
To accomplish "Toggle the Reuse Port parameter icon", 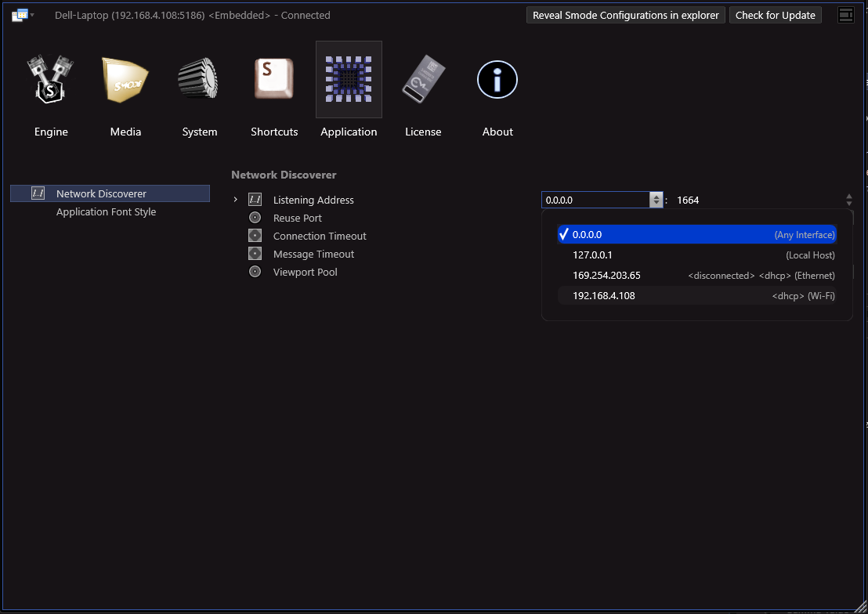I will [255, 218].
